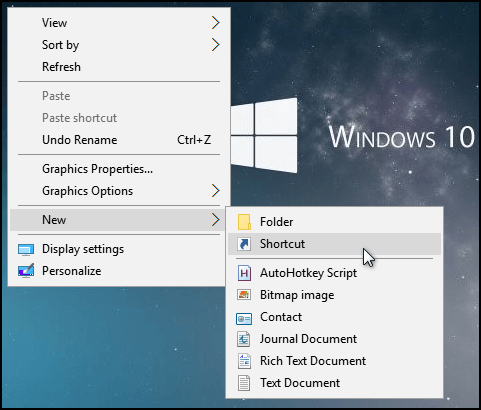The image size is (481, 410).
Task: Select the Text Document label
Action: click(300, 383)
